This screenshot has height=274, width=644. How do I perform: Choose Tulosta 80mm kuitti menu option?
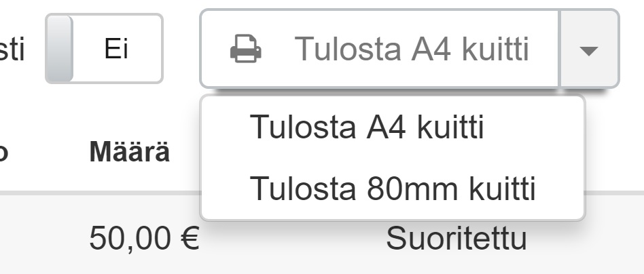[393, 189]
